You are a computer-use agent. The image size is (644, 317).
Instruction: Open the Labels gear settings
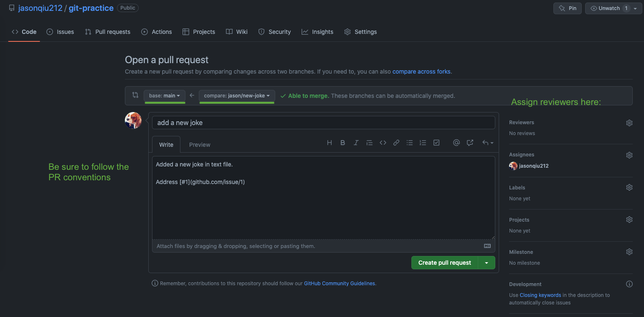(x=629, y=187)
